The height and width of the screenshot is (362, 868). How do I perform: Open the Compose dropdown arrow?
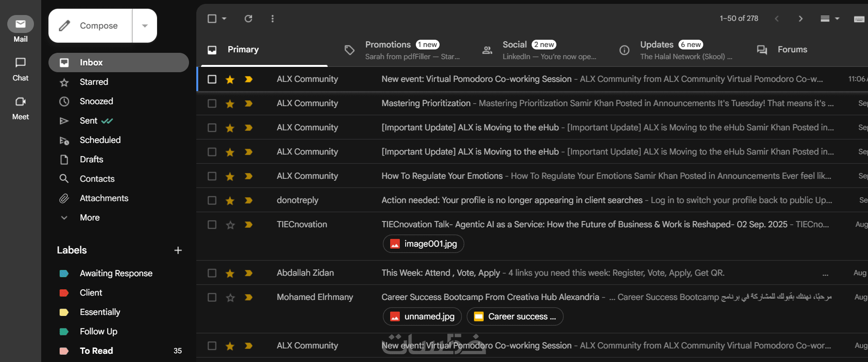coord(145,26)
